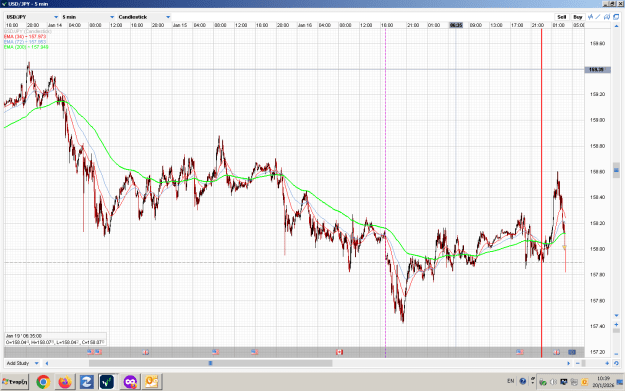Open the blue Z app in taskbar
This screenshot has height=391, width=625.
coord(86,382)
